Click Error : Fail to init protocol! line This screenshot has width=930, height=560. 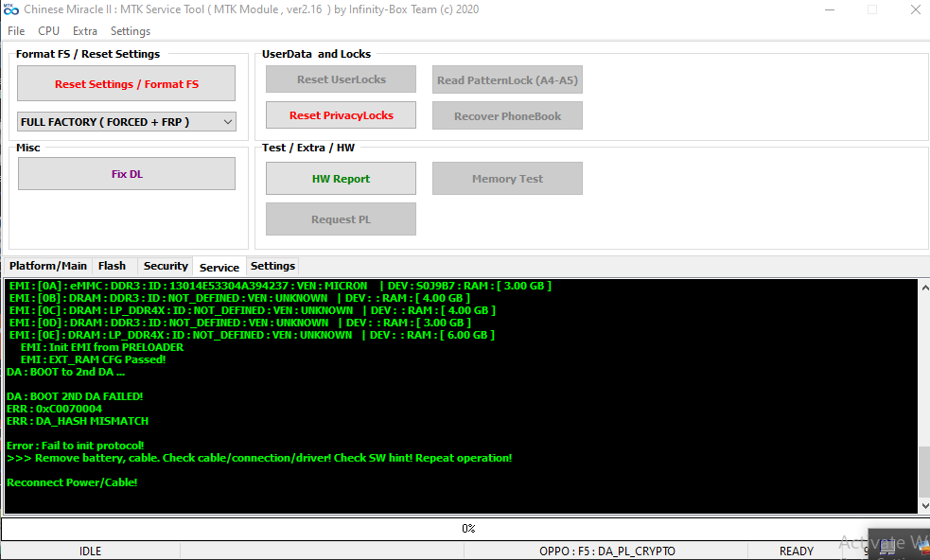(76, 446)
